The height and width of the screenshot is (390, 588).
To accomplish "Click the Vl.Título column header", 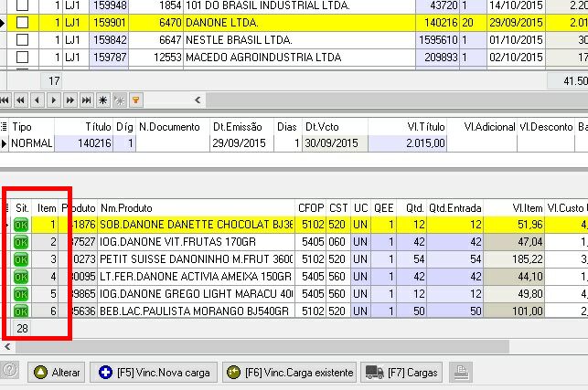I will [x=407, y=127].
